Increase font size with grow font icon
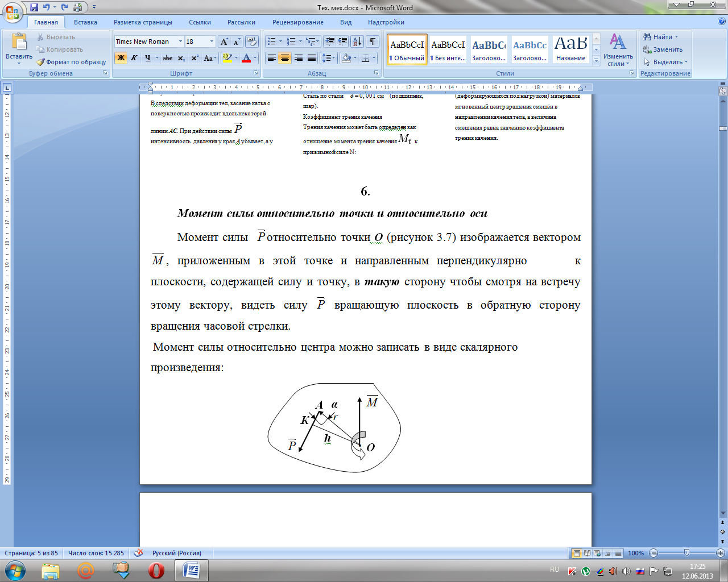The width and height of the screenshot is (728, 582). (225, 41)
